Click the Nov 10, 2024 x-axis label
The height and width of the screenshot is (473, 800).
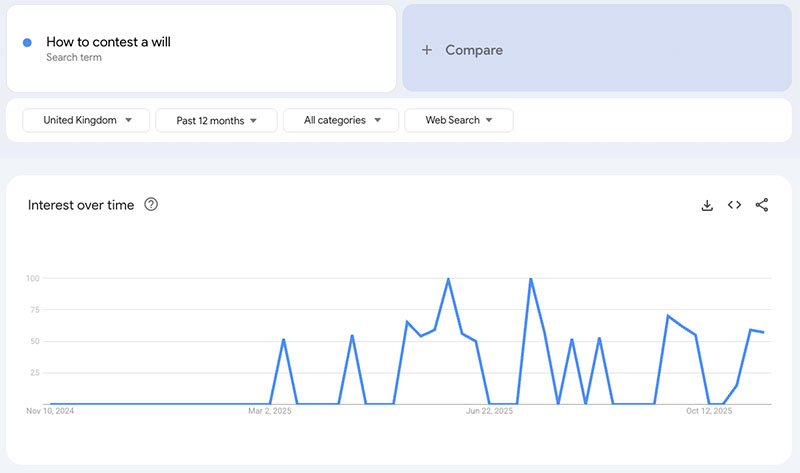tap(51, 411)
